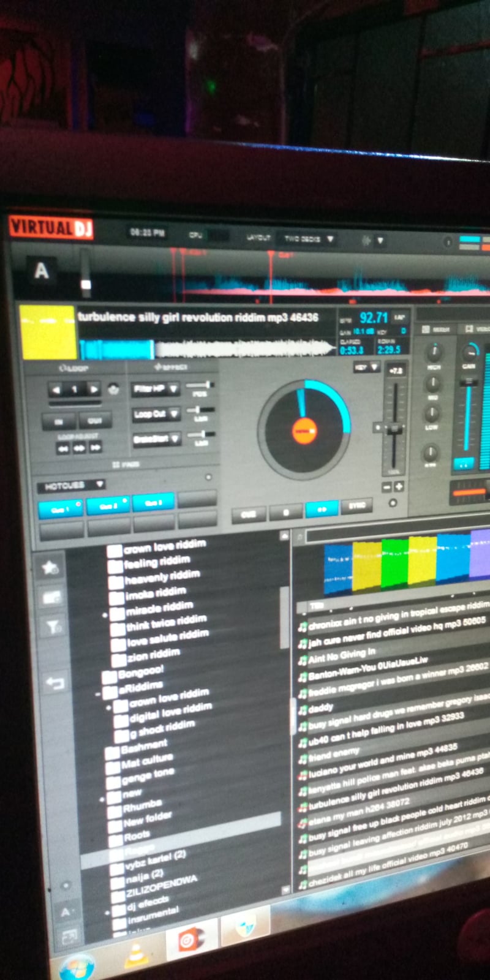490x980 pixels.
Task: Trigger the Cue 1 hotcue pad
Action: pyautogui.click(x=60, y=509)
